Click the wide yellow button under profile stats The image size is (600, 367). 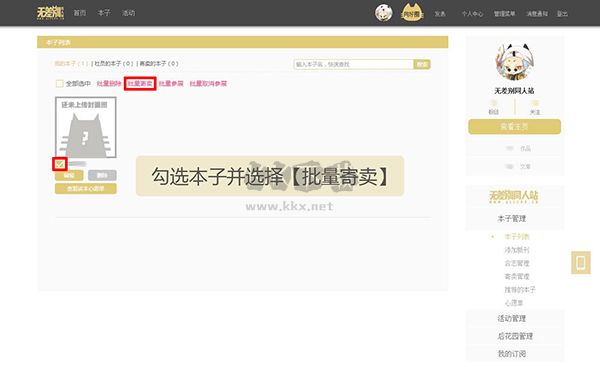pos(515,127)
